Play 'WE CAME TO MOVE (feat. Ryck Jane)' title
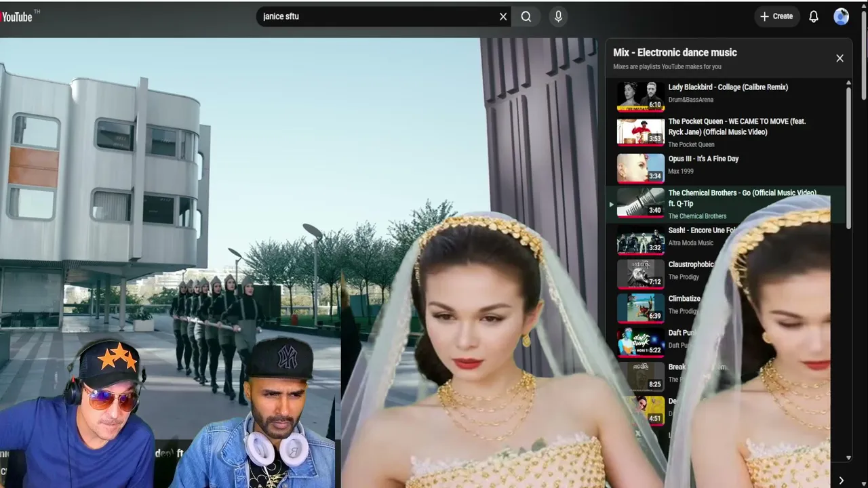Viewport: 868px width, 488px height. (737, 127)
